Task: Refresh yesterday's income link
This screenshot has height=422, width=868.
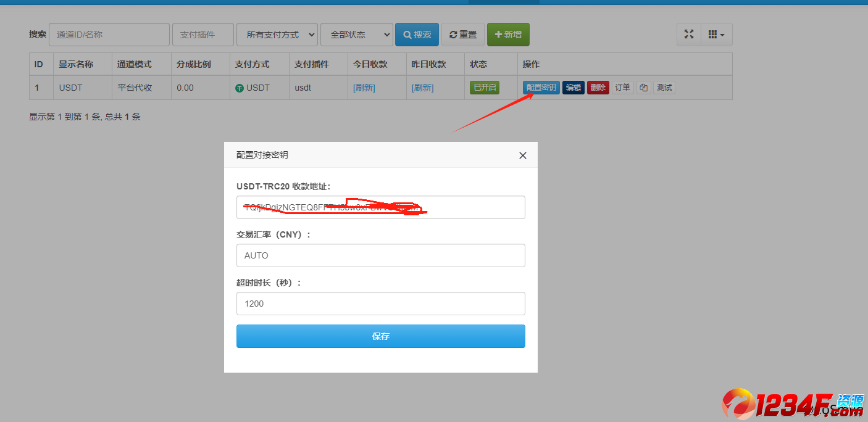Action: point(423,88)
